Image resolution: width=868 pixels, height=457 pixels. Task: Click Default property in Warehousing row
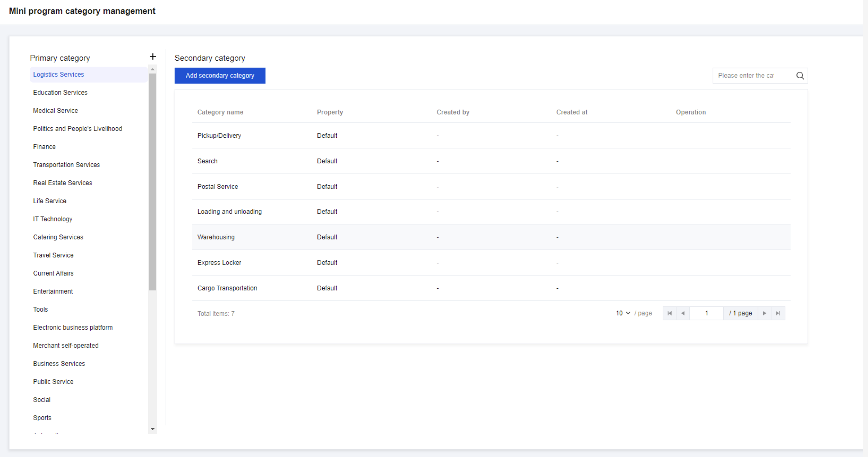327,237
